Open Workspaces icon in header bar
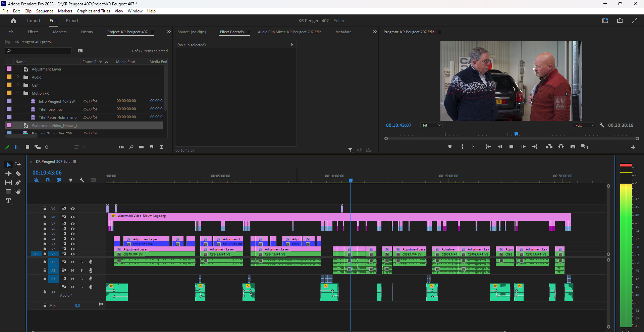The image size is (644, 332). coord(605,20)
